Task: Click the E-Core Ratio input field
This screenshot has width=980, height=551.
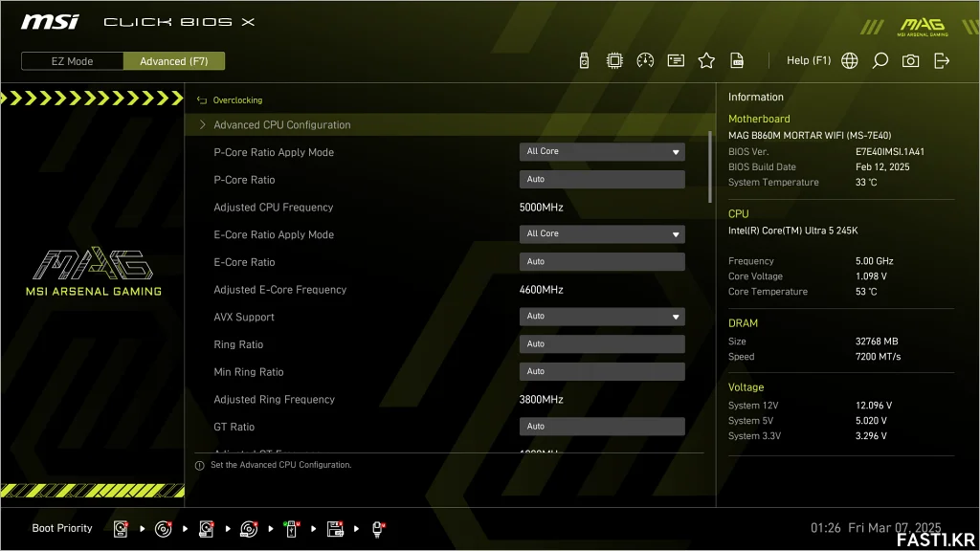Action: pyautogui.click(x=602, y=262)
